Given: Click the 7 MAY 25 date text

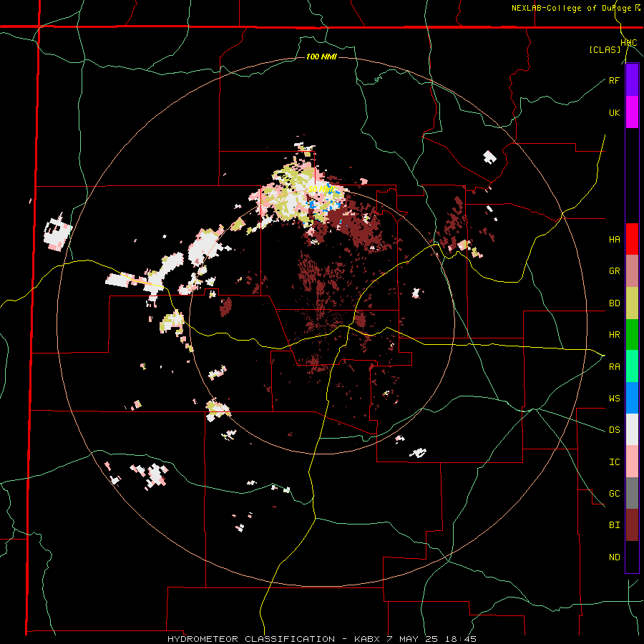Looking at the screenshot, I should [x=413, y=639].
